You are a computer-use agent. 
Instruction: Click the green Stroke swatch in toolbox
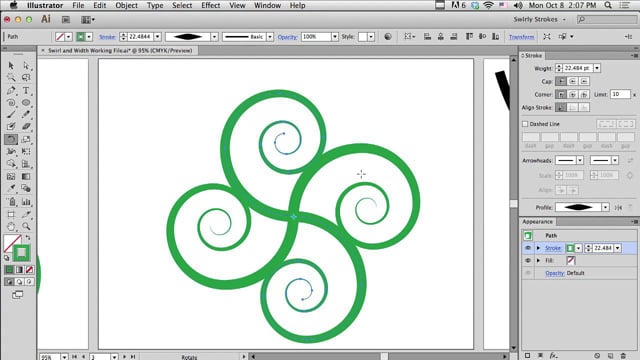coord(22,253)
